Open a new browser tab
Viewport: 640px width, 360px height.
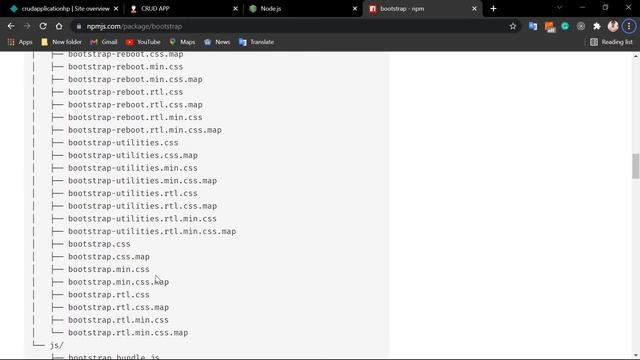[493, 9]
